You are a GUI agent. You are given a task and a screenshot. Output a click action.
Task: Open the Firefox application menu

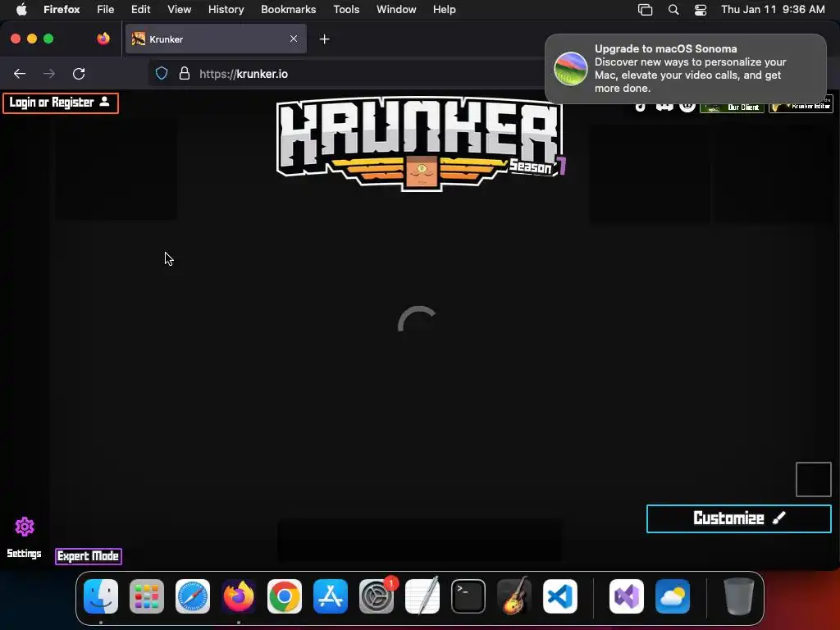click(62, 10)
